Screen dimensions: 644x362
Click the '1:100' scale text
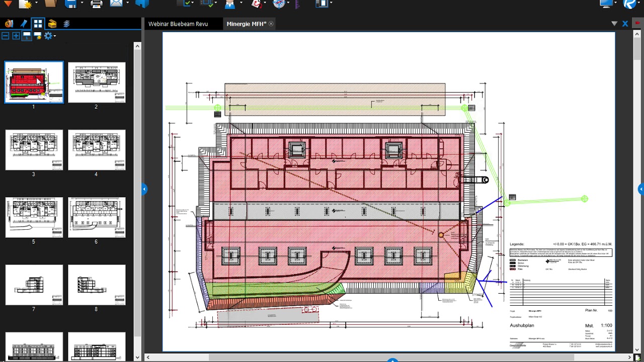point(606,326)
